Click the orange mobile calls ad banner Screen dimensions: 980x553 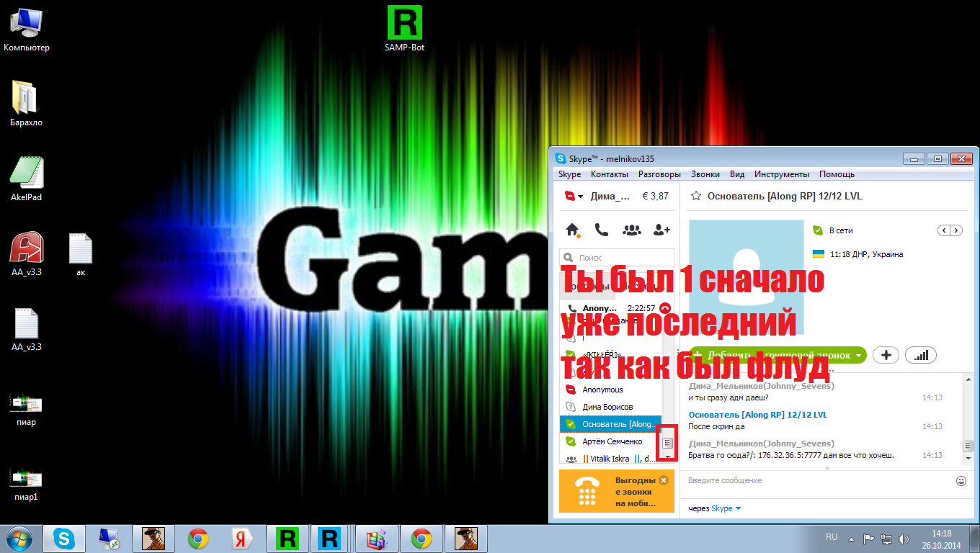pyautogui.click(x=617, y=491)
